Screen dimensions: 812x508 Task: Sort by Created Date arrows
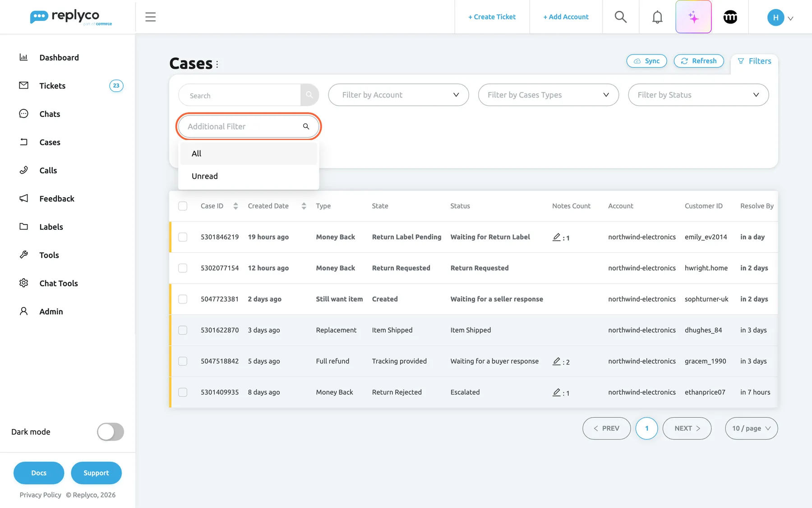pos(304,206)
